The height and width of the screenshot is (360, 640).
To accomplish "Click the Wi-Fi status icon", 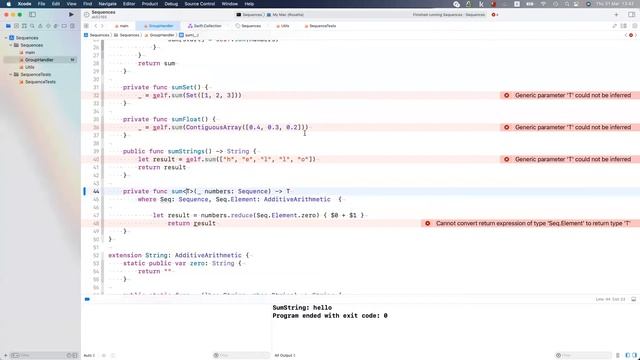I will 543,4.
